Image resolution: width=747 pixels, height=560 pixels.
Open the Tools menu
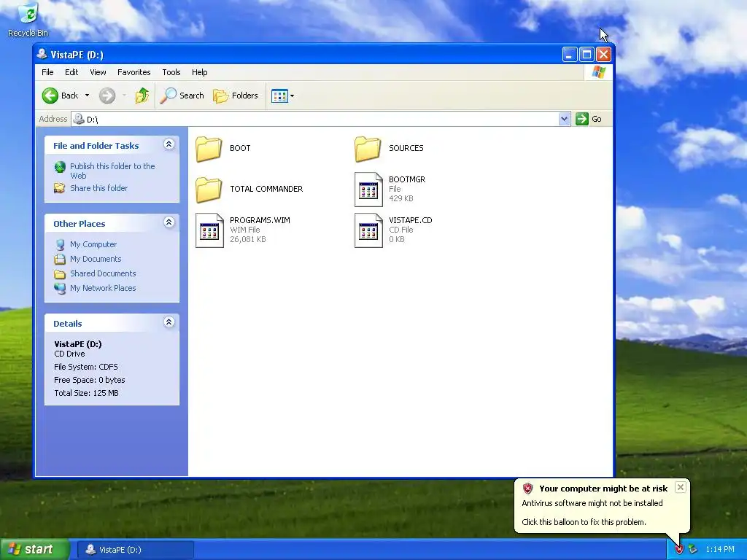171,72
